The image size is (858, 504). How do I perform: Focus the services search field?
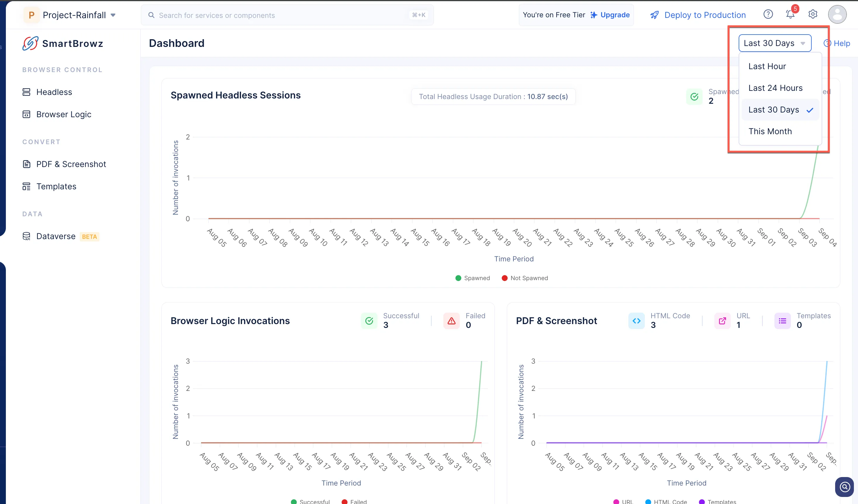(287, 15)
